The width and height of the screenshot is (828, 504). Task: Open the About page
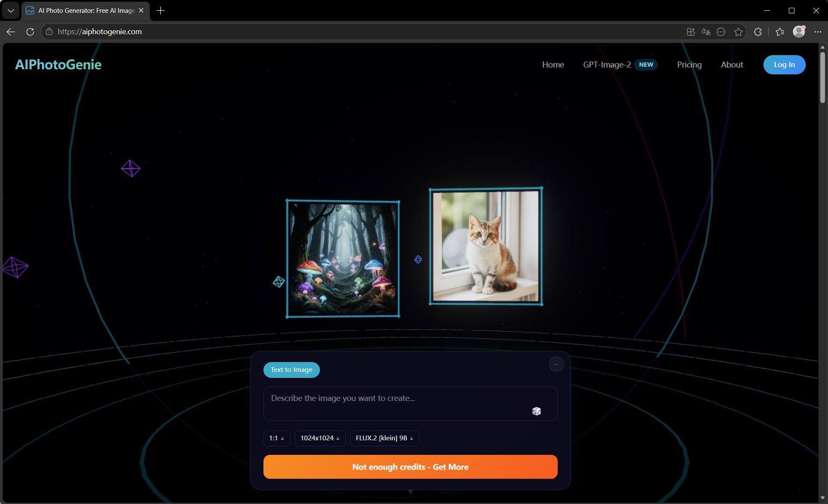point(732,65)
